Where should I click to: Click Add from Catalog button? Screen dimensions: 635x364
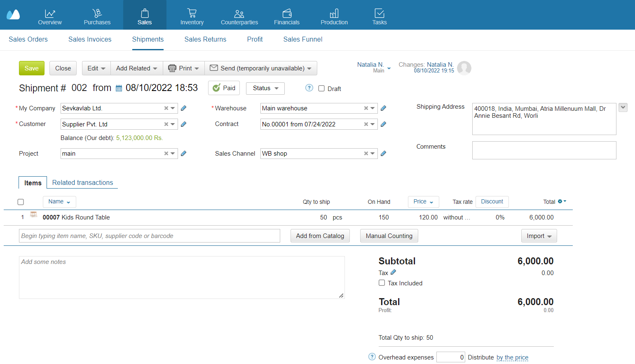pos(320,236)
